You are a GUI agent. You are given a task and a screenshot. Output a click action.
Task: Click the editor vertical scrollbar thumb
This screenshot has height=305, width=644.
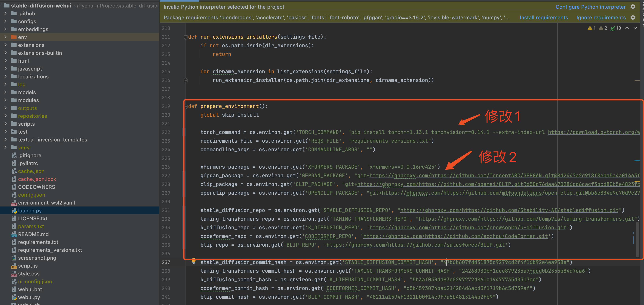click(x=638, y=240)
